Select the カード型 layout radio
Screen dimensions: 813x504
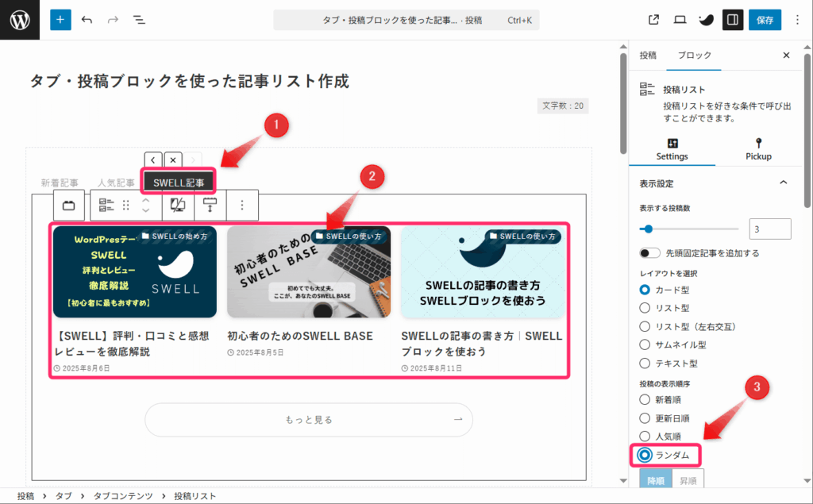pyautogui.click(x=645, y=290)
